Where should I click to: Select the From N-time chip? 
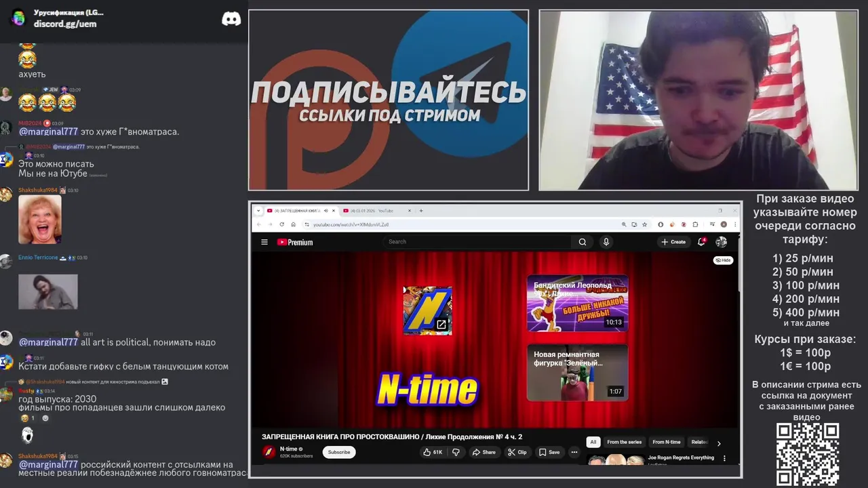(x=667, y=442)
